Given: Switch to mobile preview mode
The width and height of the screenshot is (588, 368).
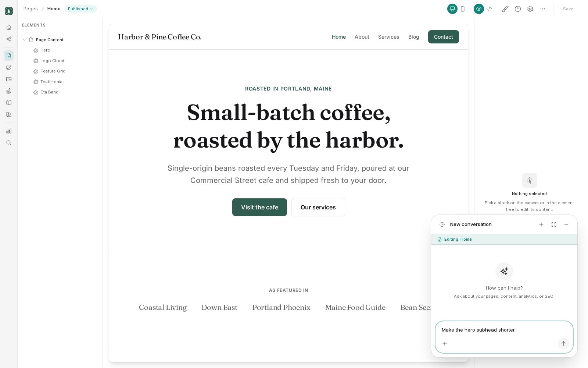Looking at the screenshot, I should [463, 9].
